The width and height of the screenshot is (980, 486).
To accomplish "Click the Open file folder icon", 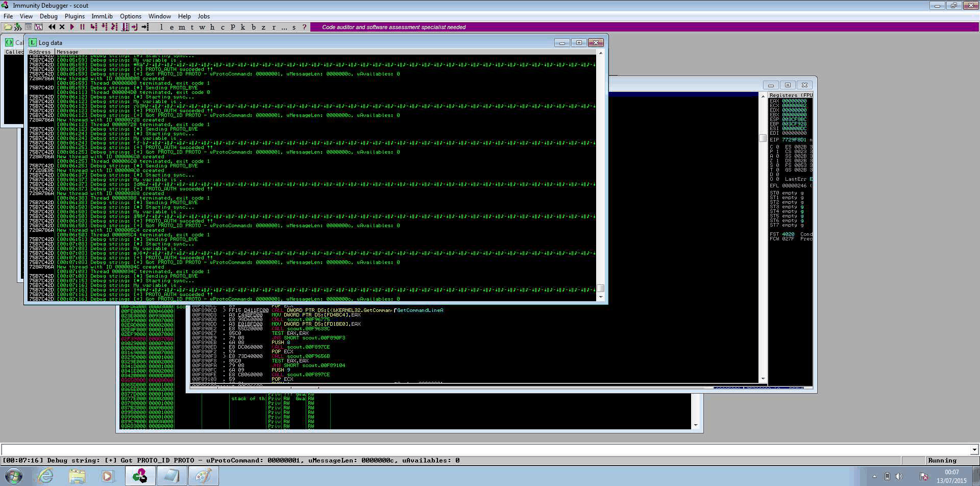I will (8, 27).
